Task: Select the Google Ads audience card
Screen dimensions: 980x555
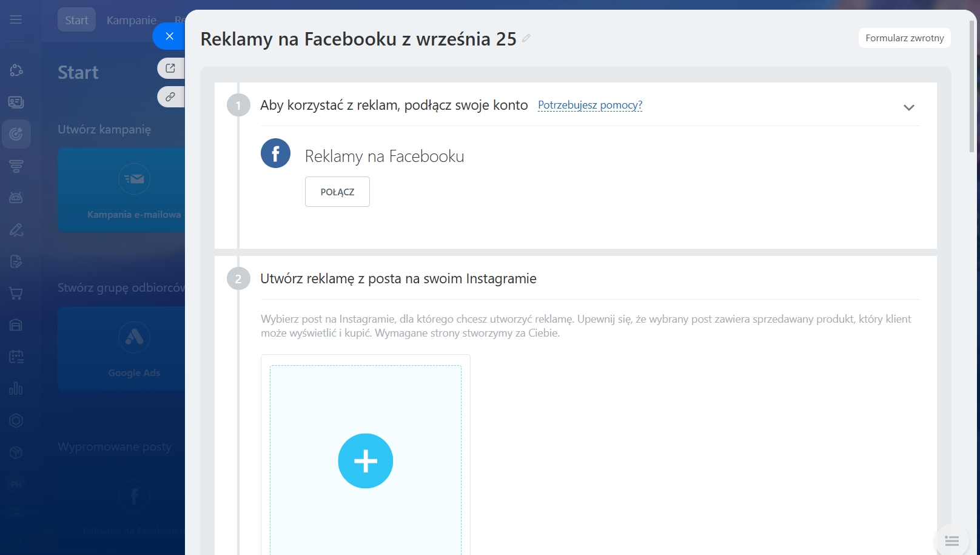Action: (121, 348)
